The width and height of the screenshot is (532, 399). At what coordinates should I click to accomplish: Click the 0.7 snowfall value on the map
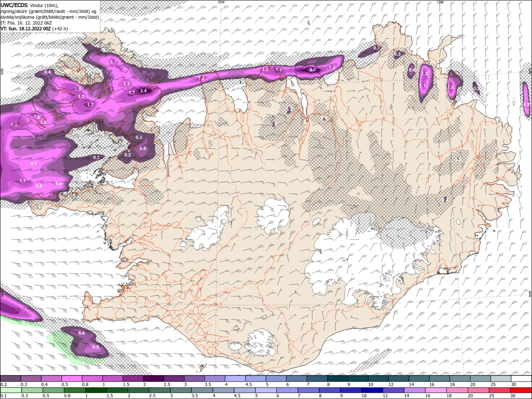tap(34, 163)
